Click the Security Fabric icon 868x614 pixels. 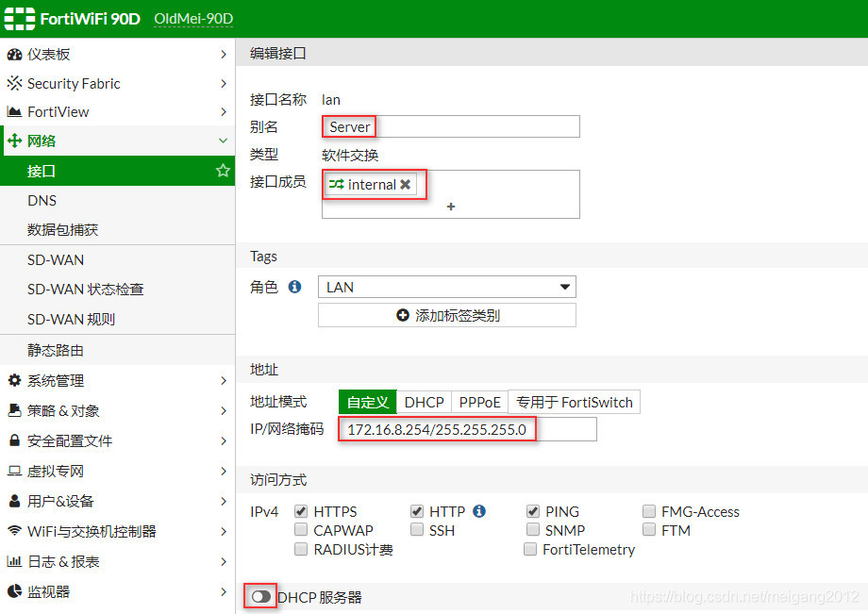14,84
